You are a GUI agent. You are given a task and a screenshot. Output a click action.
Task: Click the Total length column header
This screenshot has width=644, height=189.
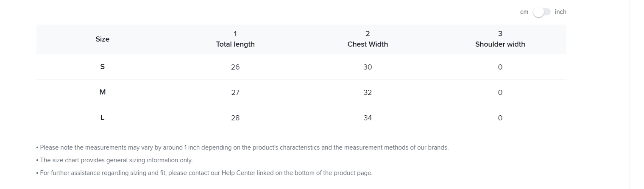[x=235, y=44]
